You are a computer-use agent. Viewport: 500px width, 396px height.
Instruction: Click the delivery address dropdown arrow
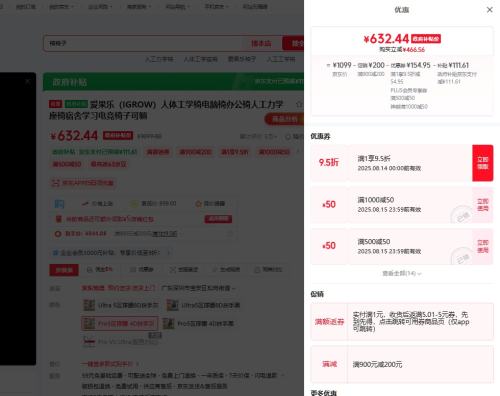tap(234, 288)
